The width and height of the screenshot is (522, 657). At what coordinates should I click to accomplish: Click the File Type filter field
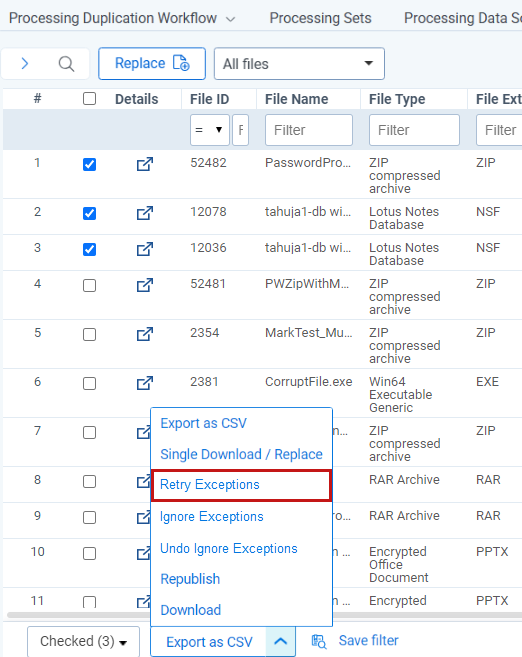[x=414, y=130]
